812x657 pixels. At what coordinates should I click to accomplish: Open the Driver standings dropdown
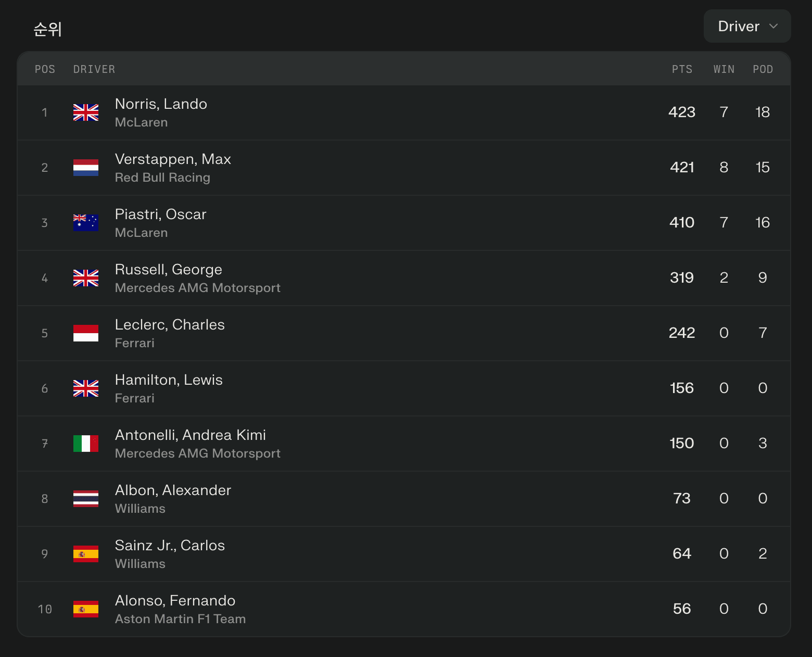[747, 26]
